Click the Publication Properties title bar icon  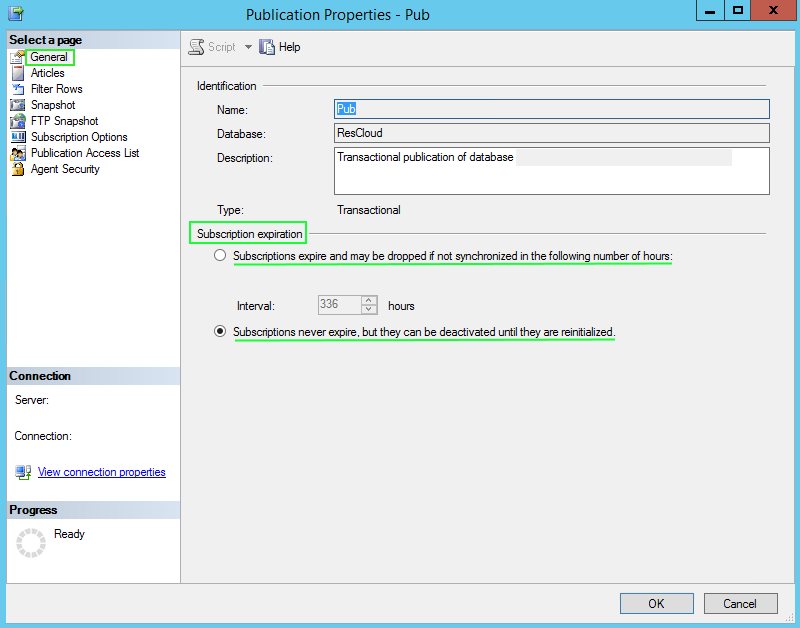[16, 12]
